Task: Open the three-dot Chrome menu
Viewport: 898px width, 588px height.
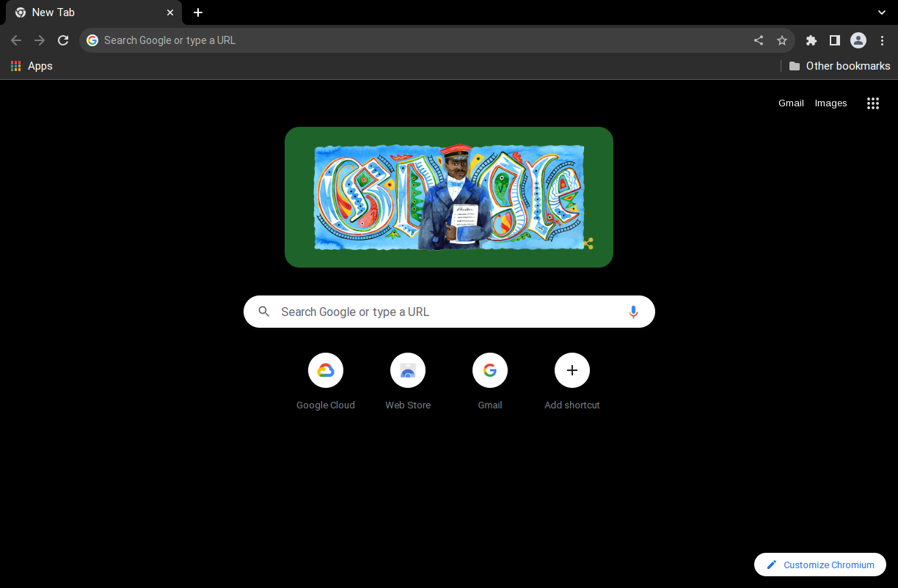Action: point(882,40)
